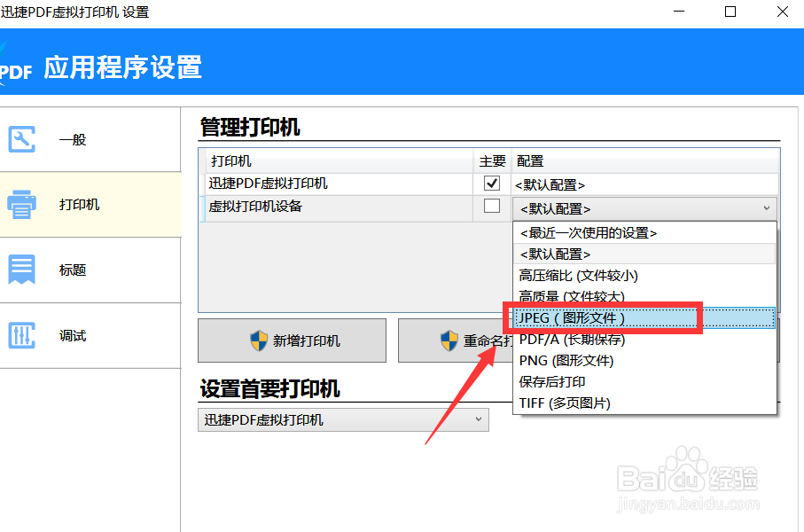Switch to the 标题 tab label

(x=73, y=270)
